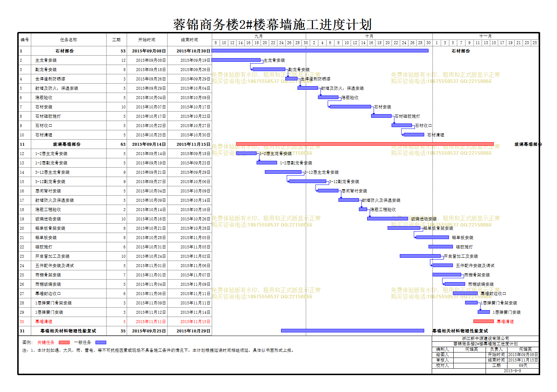This screenshot has width=557, height=392.
Task: Click the note line beginning with 注：1、本计划
Action: (x=158, y=350)
